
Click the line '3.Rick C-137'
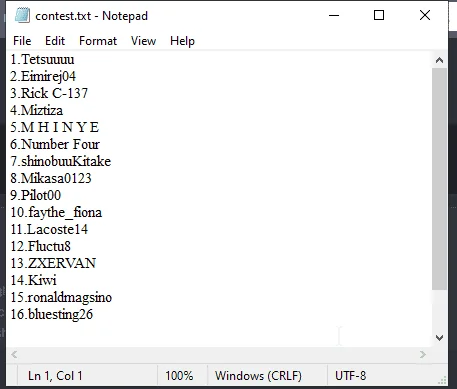point(49,94)
